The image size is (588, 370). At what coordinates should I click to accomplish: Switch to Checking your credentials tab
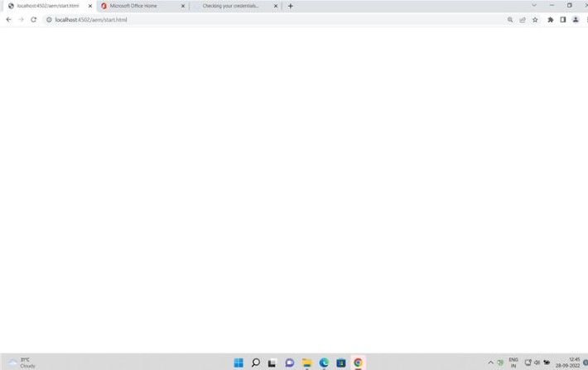[x=230, y=6]
